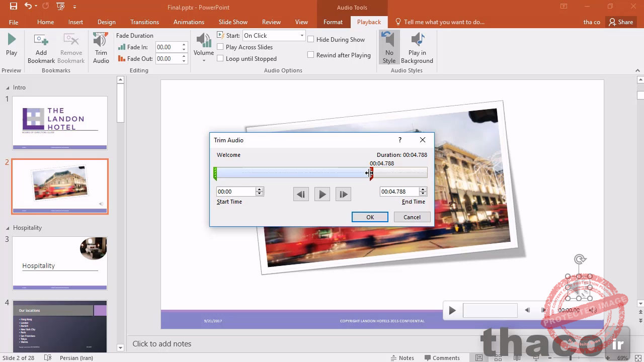Increase Fade In value with up arrow

coord(184,45)
